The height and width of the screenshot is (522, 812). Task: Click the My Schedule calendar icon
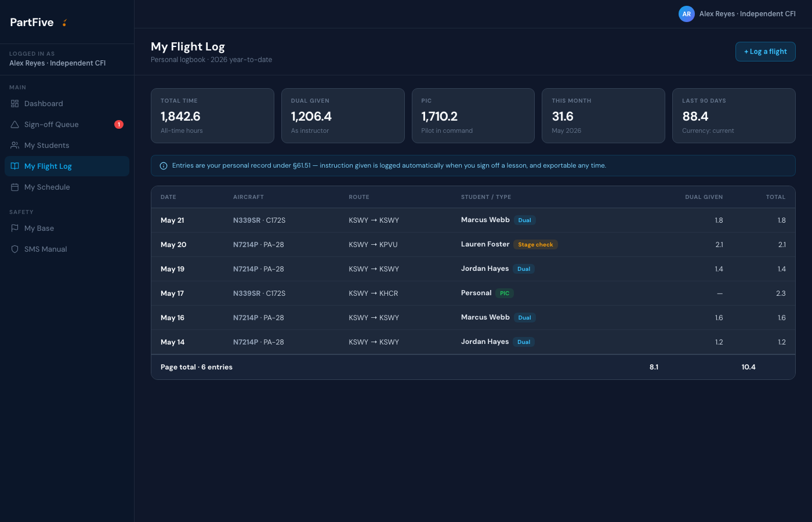[x=15, y=187]
